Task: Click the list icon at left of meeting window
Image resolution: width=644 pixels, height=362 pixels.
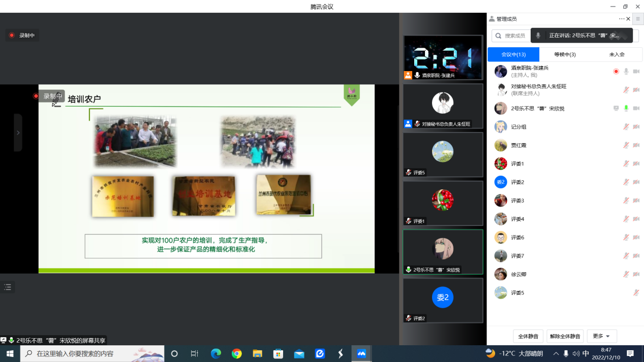Action: pos(8,287)
